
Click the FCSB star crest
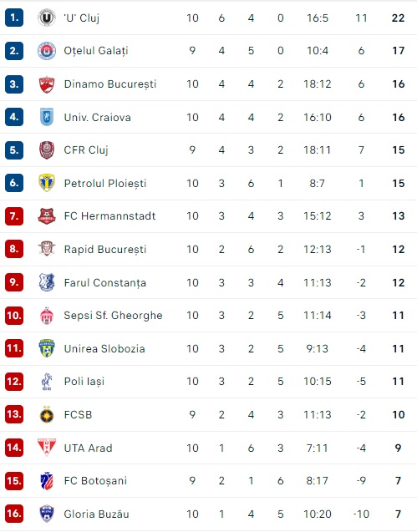[x=47, y=414]
